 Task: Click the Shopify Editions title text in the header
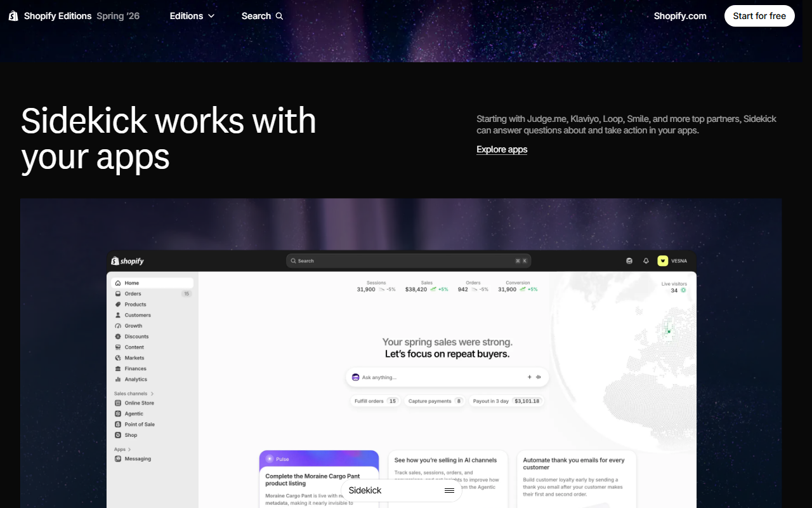58,16
